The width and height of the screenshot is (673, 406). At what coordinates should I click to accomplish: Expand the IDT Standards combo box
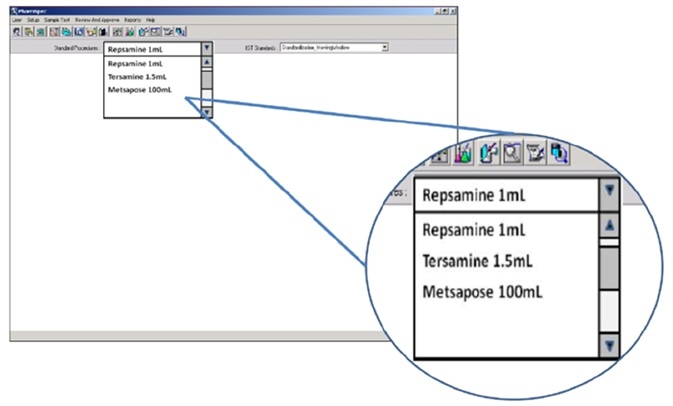[x=385, y=47]
